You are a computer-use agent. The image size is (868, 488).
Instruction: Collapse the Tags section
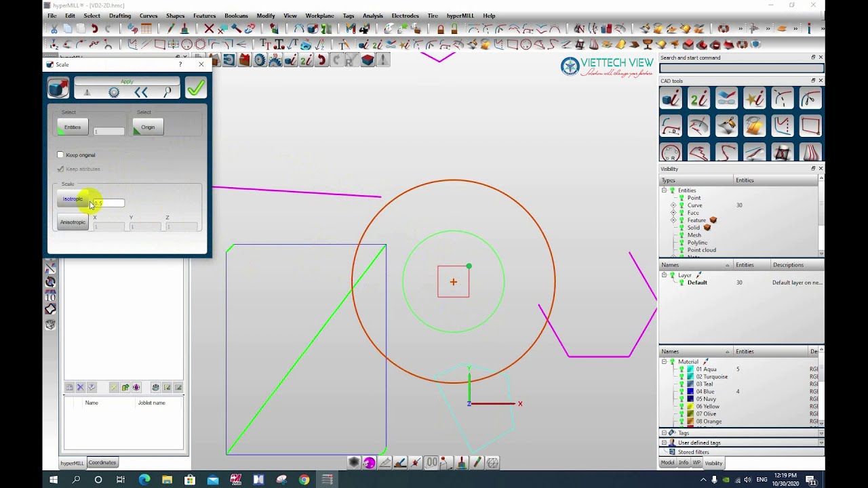[664, 432]
